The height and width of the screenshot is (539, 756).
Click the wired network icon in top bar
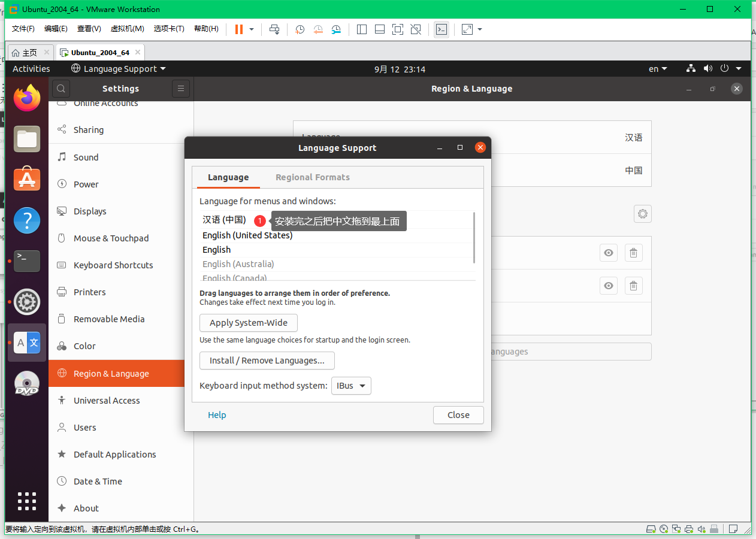(691, 69)
